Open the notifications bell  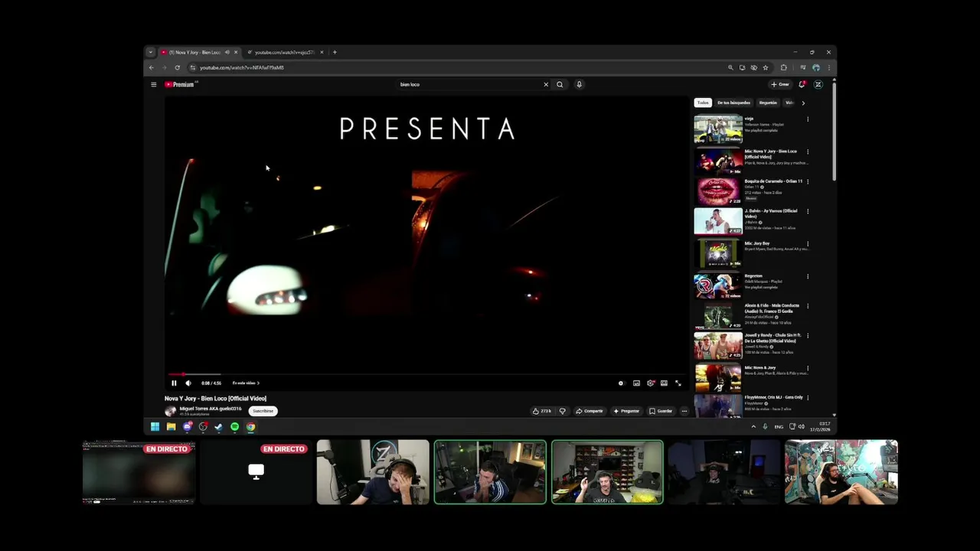(802, 84)
